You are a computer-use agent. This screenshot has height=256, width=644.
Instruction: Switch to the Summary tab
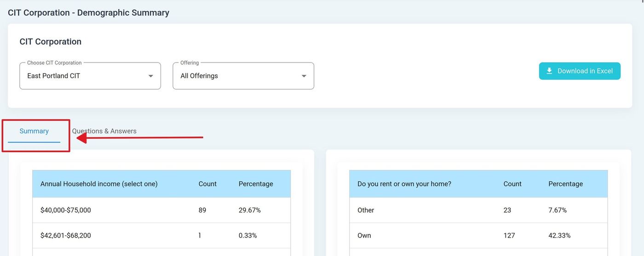click(34, 131)
